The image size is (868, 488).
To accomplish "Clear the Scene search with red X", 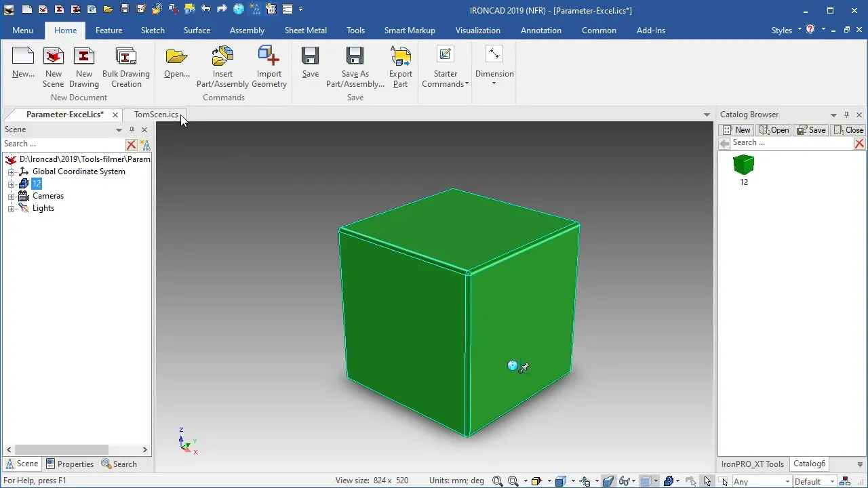I will pos(132,144).
